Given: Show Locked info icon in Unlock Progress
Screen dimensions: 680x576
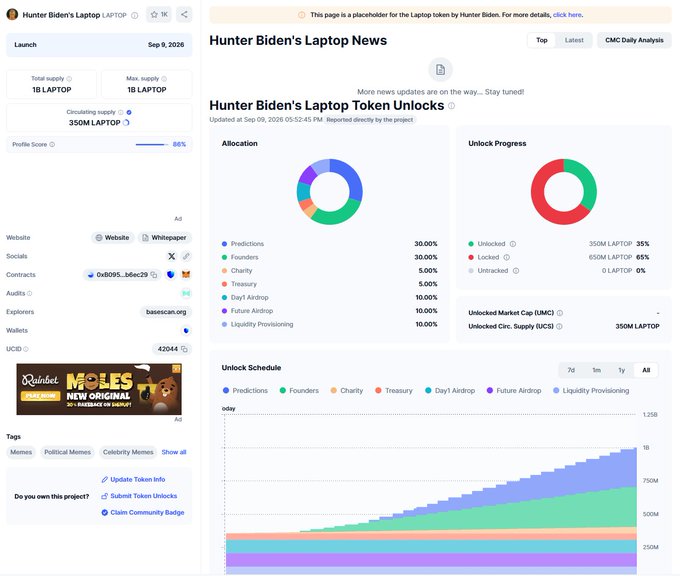Looking at the screenshot, I should coord(507,257).
